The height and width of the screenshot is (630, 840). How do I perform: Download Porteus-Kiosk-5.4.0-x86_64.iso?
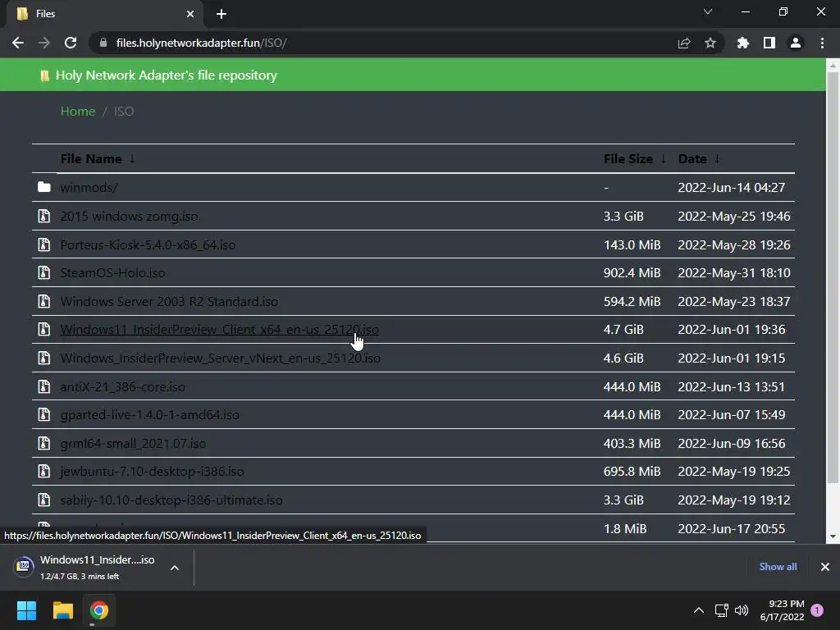(148, 244)
